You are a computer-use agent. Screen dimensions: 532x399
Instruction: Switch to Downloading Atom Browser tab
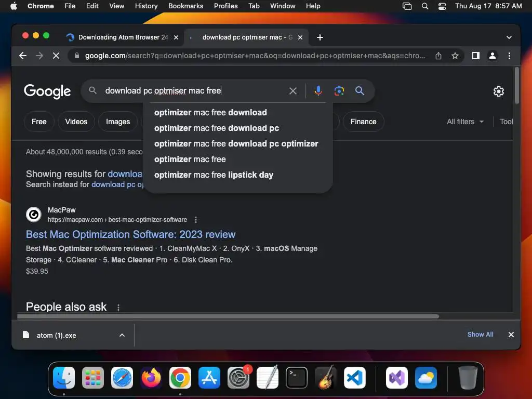pyautogui.click(x=123, y=37)
